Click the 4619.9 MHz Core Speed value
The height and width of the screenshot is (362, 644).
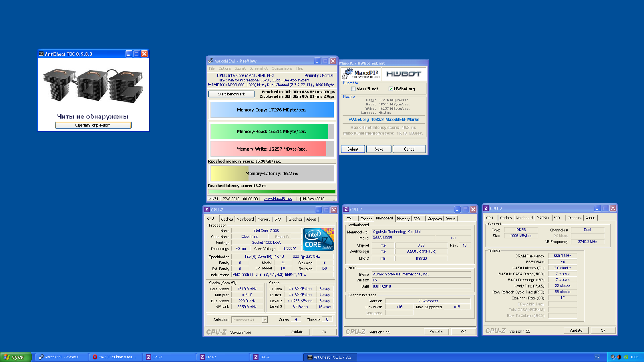[247, 289]
